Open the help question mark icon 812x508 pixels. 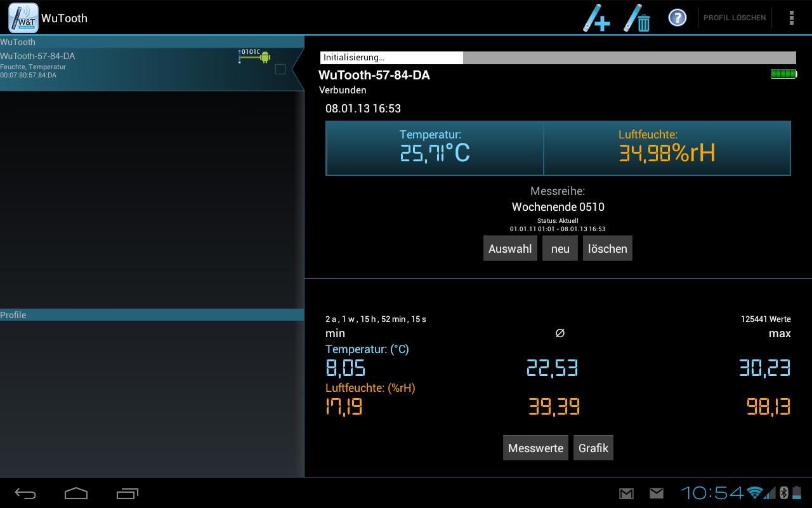678,18
